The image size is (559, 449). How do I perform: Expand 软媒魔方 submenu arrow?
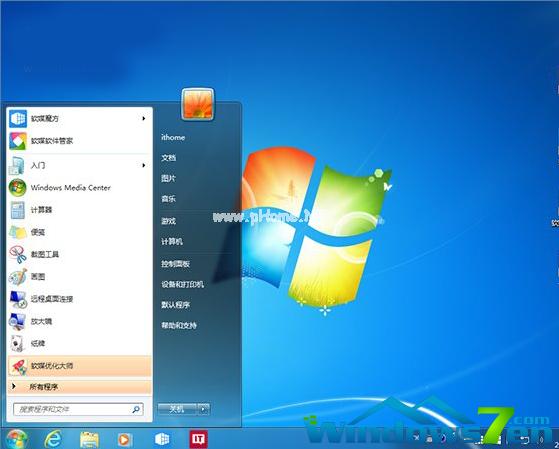[x=144, y=118]
